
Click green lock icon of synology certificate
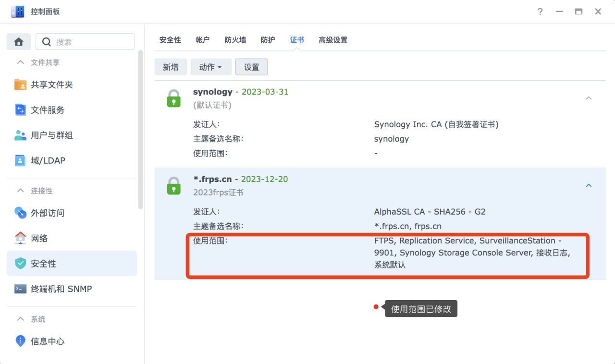(173, 98)
